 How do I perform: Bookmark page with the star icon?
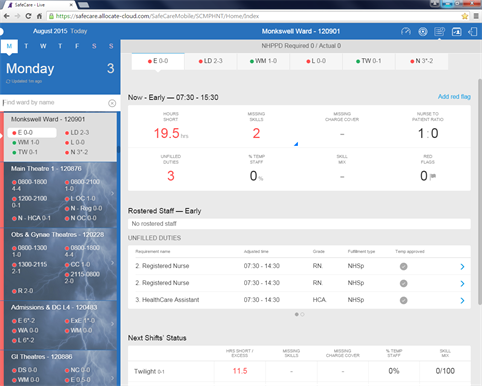click(x=464, y=16)
